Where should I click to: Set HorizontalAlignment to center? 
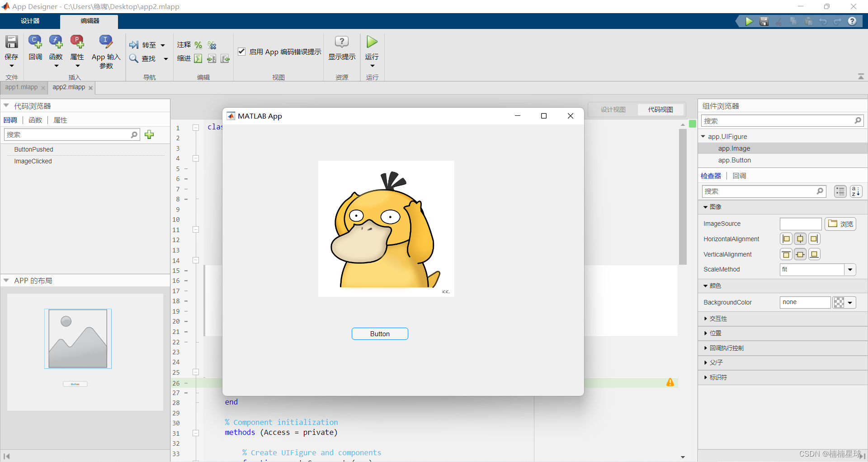click(x=800, y=239)
